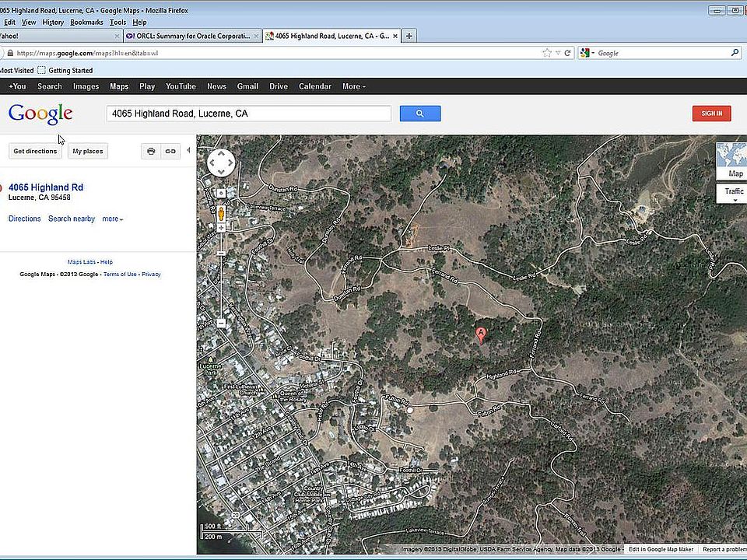Open the Bookmarks menu
This screenshot has width=747, height=560.
86,23
